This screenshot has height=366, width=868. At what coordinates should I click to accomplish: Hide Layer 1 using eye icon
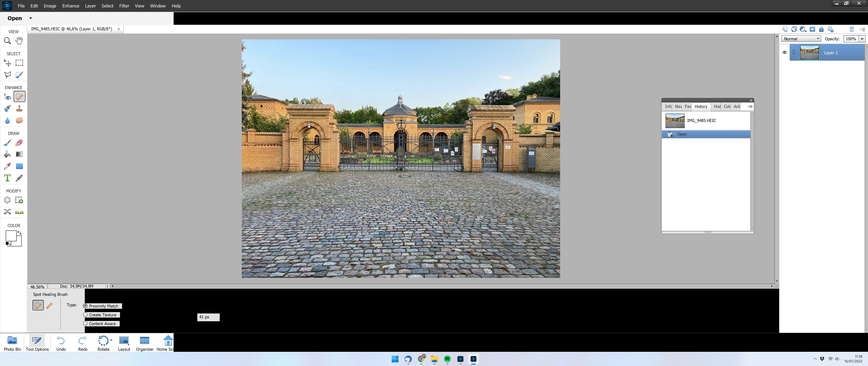(x=784, y=53)
